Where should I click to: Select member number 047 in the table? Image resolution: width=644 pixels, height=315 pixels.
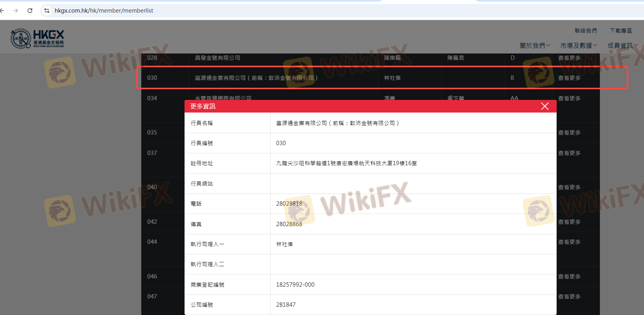(x=152, y=297)
